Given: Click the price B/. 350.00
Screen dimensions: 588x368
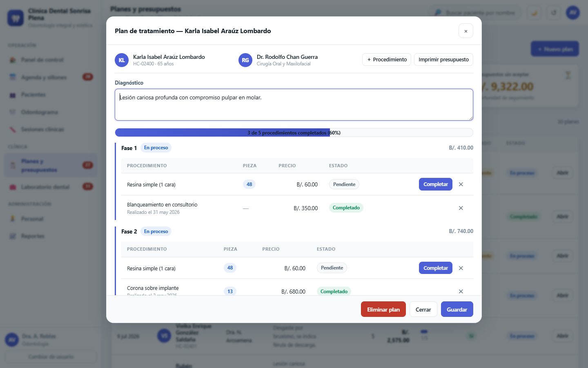Looking at the screenshot, I should coord(306,208).
